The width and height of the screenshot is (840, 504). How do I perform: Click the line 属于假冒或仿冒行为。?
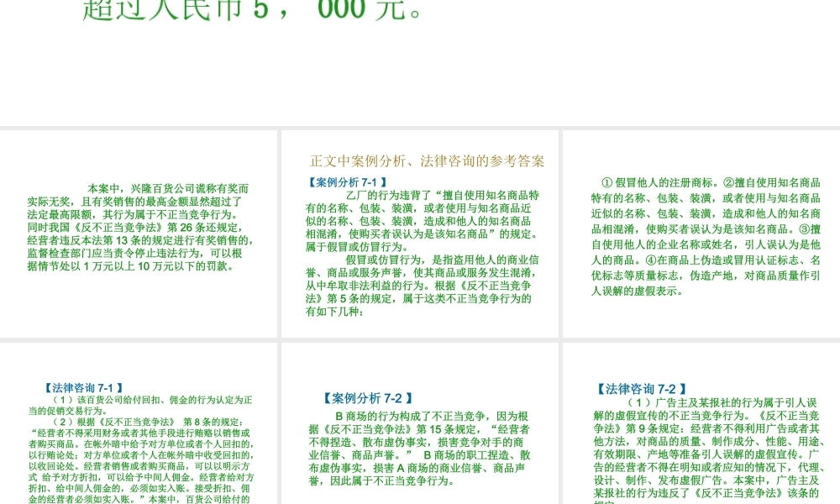coord(358,247)
